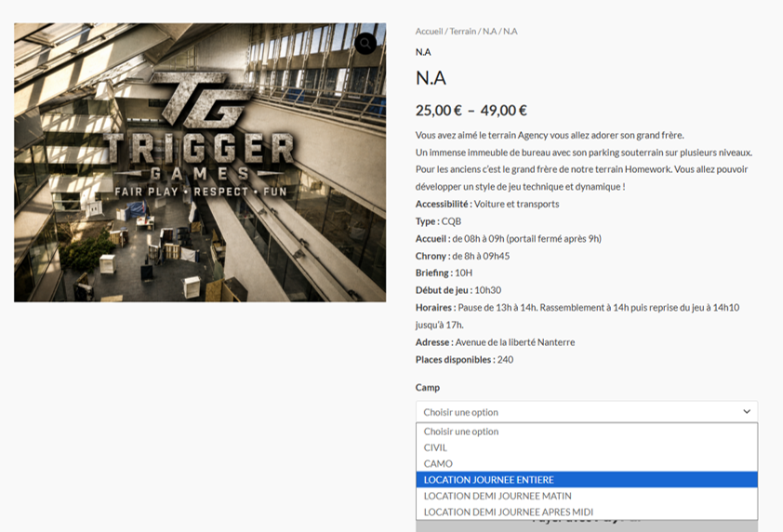Click the 'Places disponibles : 240' line
783x532 pixels.
464,360
